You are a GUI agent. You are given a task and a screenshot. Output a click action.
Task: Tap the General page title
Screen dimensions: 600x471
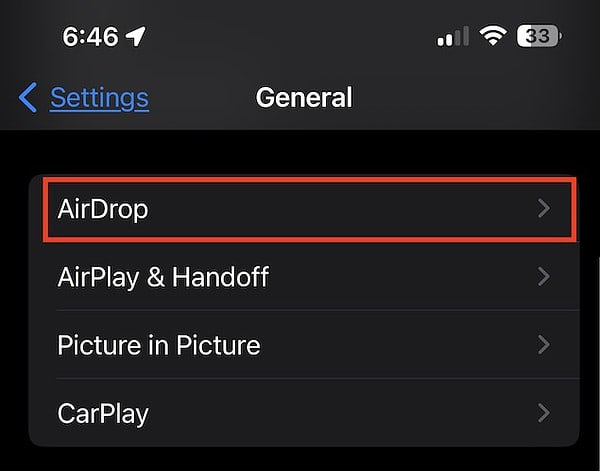[x=304, y=98]
